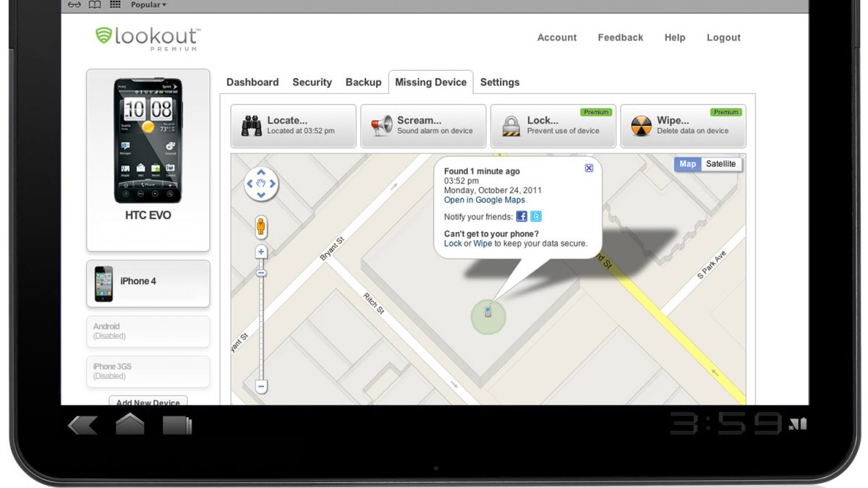
Task: Click the map zoom slider track
Action: tap(261, 325)
